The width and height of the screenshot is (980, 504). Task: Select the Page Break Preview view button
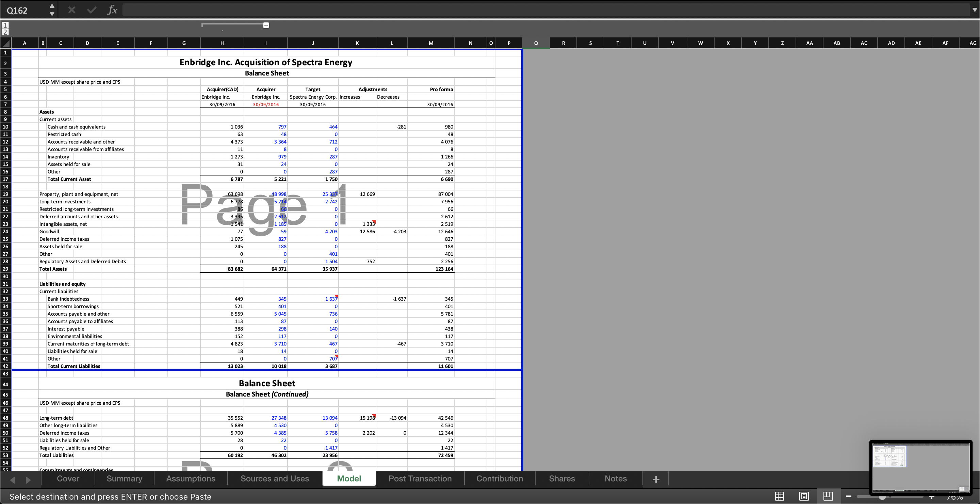click(828, 496)
